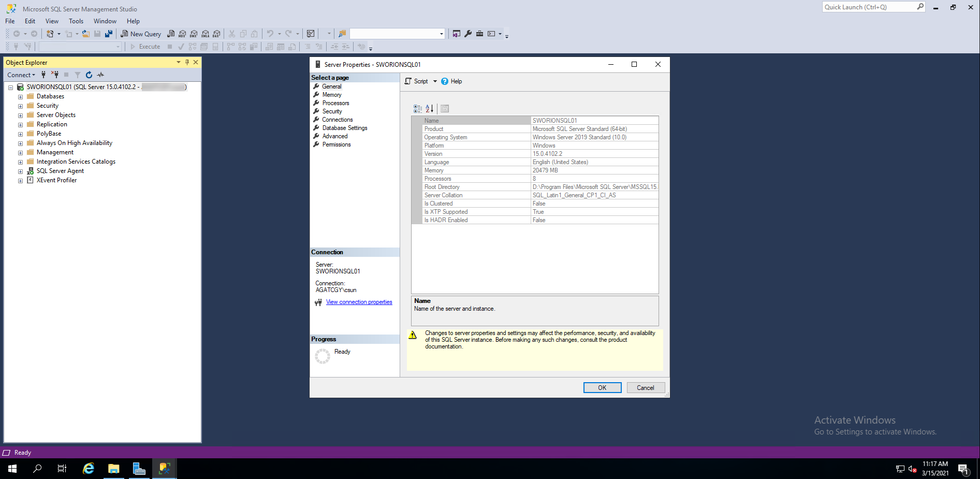Expand the Security folder in Object Explorer
980x479 pixels.
20,106
